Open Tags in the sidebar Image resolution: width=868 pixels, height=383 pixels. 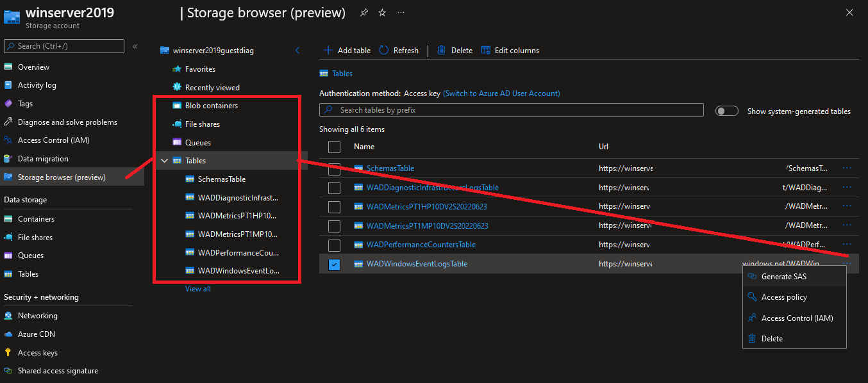tap(25, 104)
